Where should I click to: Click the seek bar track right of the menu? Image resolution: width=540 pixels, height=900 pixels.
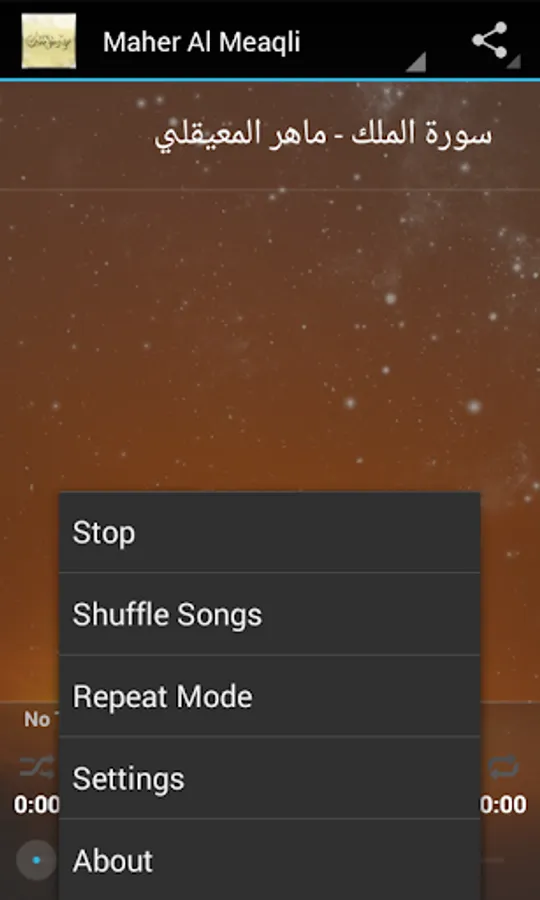pyautogui.click(x=492, y=860)
